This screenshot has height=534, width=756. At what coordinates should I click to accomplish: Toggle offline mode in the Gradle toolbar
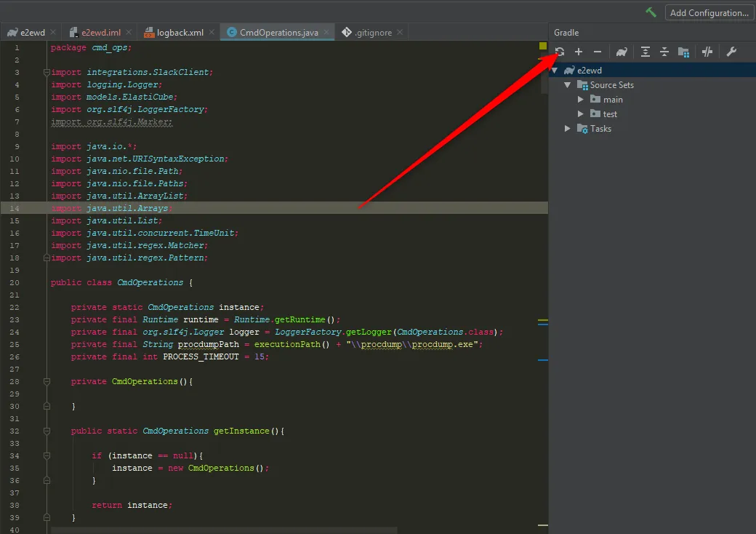pyautogui.click(x=707, y=51)
